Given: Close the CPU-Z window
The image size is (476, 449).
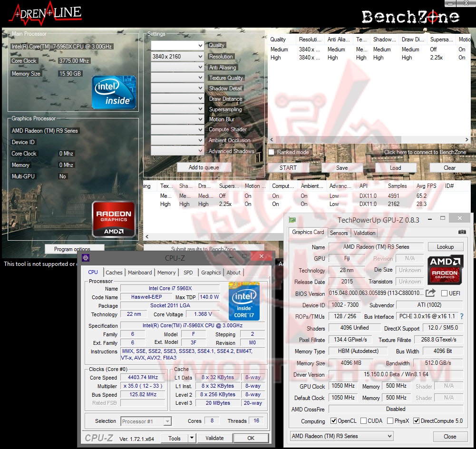Looking at the screenshot, I should pyautogui.click(x=262, y=256).
